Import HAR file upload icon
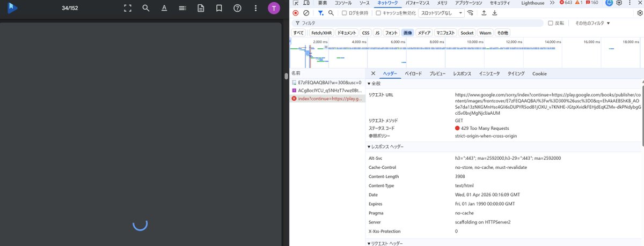 (484, 13)
